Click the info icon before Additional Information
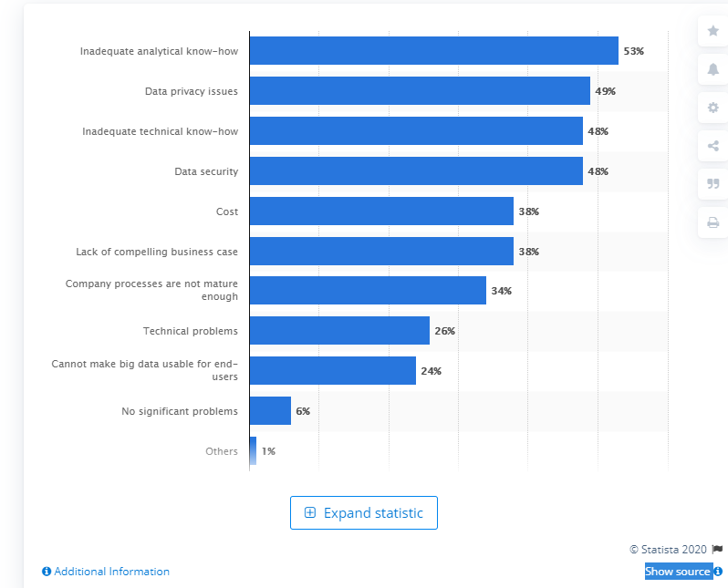Screen dimensions: 728x588 47,572
